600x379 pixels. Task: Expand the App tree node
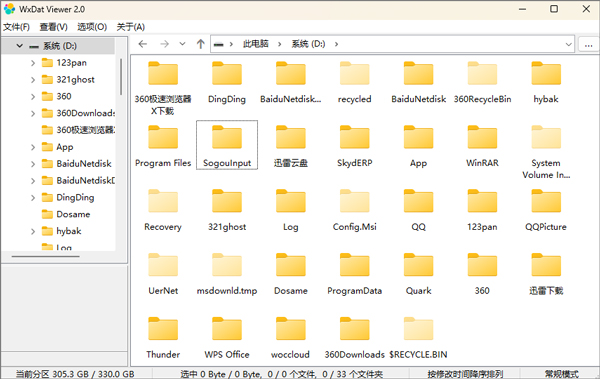pos(33,147)
